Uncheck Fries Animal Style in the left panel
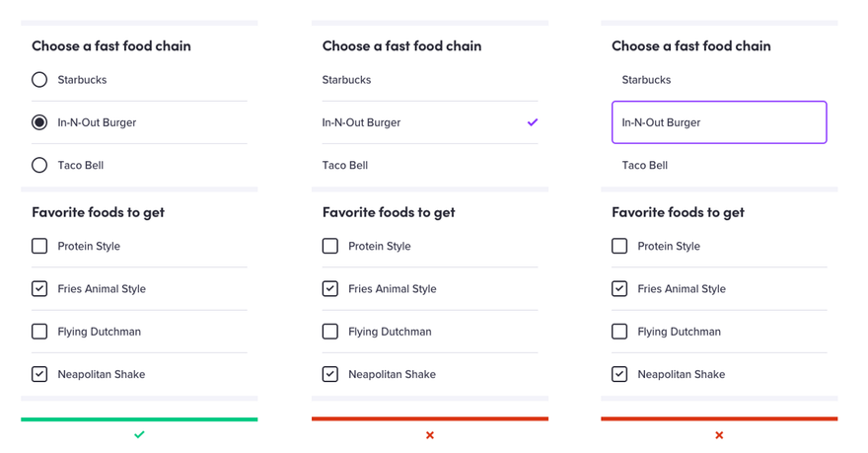The image size is (868, 453). (x=39, y=289)
